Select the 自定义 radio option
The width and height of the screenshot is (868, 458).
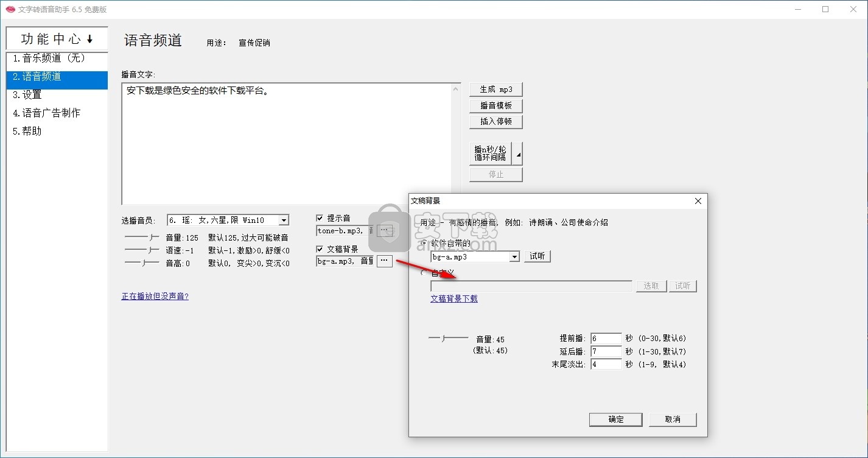(424, 272)
